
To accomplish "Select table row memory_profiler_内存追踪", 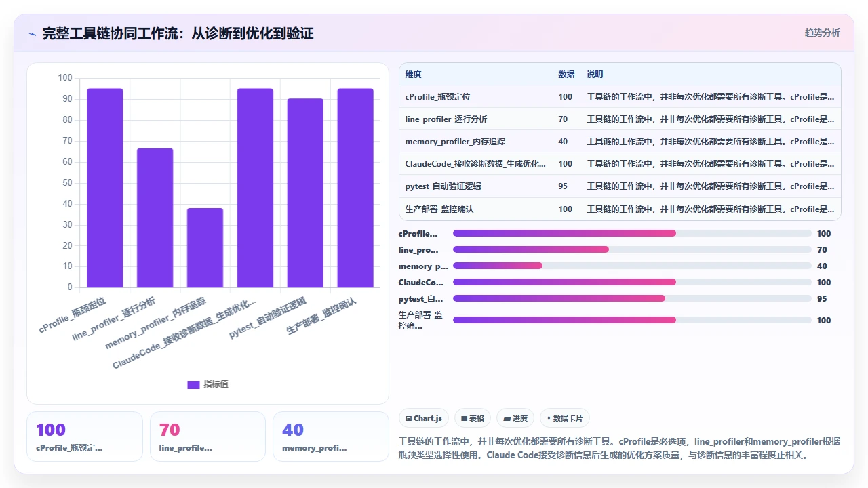I will click(620, 142).
